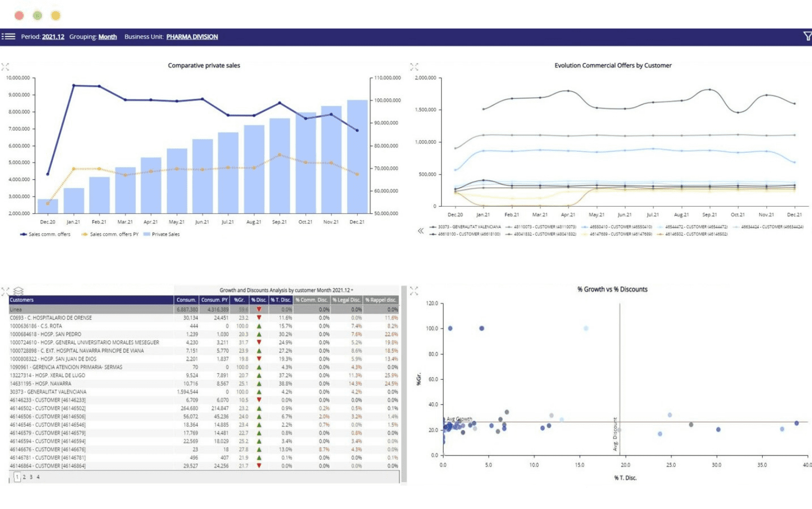Open the Business Unit PHARMA DIVISION selector
The height and width of the screenshot is (509, 812).
pyautogui.click(x=192, y=37)
